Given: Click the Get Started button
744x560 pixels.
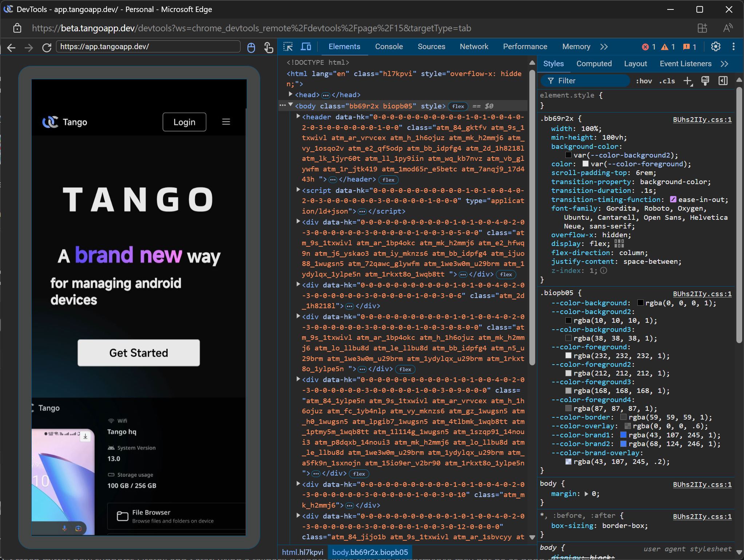Looking at the screenshot, I should point(139,353).
